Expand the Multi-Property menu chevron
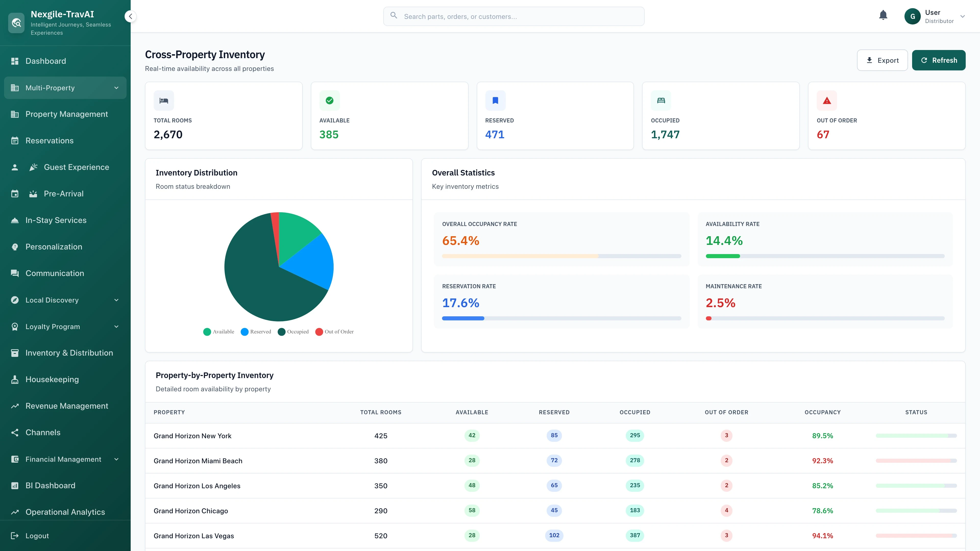 116,88
